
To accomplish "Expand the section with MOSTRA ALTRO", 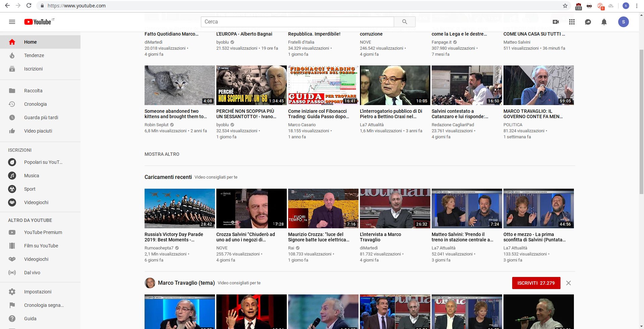I will [162, 154].
